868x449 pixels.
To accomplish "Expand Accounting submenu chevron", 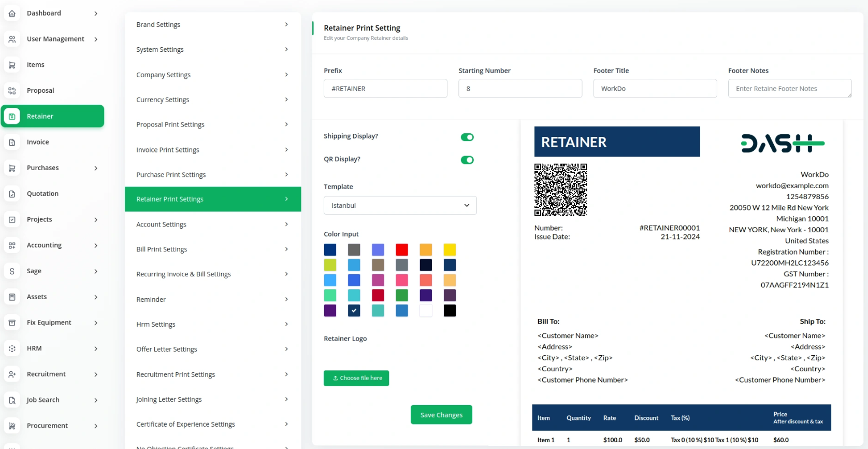I will (96, 245).
